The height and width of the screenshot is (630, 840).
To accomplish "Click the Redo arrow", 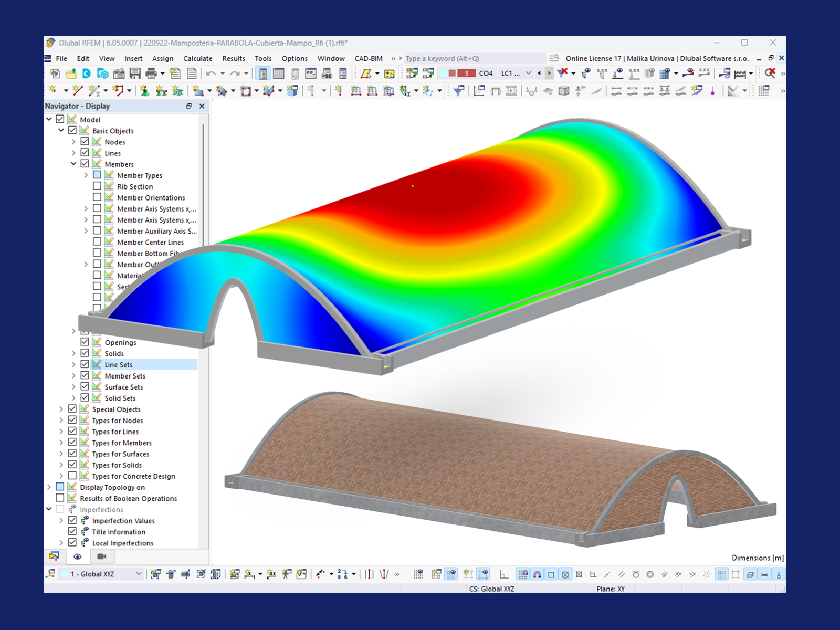I will point(235,73).
